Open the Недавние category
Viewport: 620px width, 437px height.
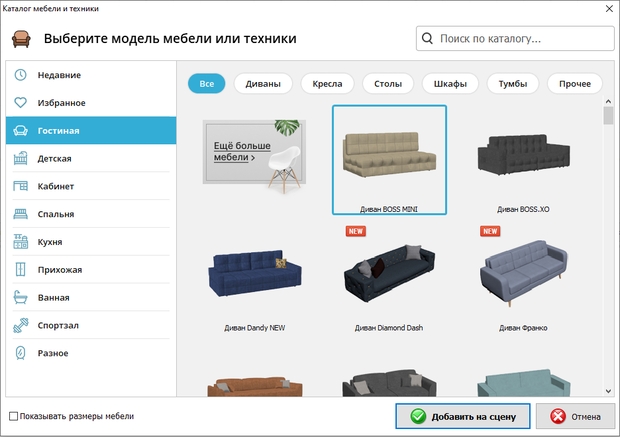[x=91, y=75]
